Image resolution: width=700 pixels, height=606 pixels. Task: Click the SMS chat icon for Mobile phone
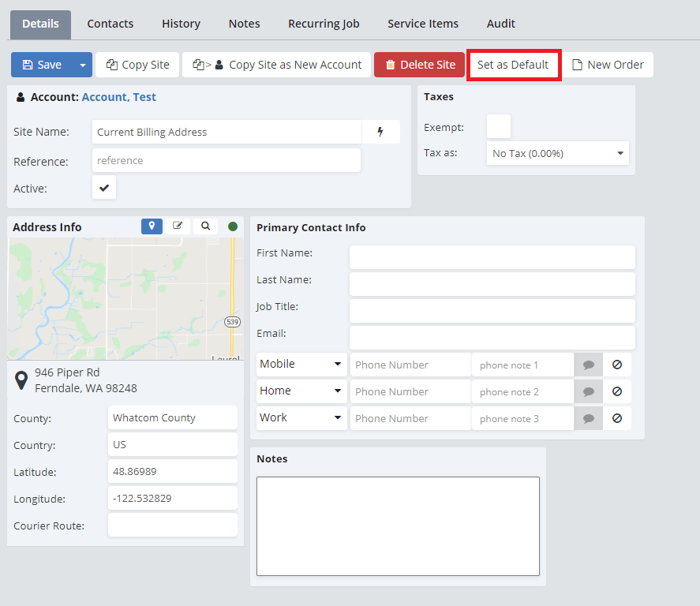[x=588, y=365]
